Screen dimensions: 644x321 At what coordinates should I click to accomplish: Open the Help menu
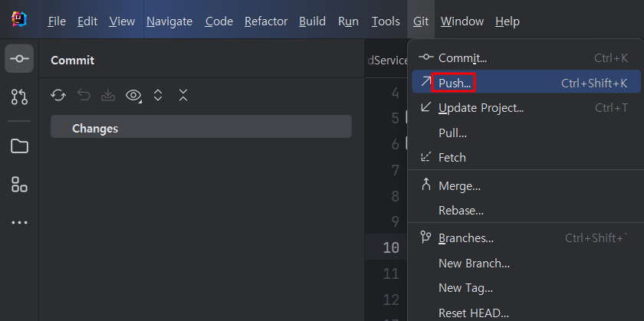point(508,21)
